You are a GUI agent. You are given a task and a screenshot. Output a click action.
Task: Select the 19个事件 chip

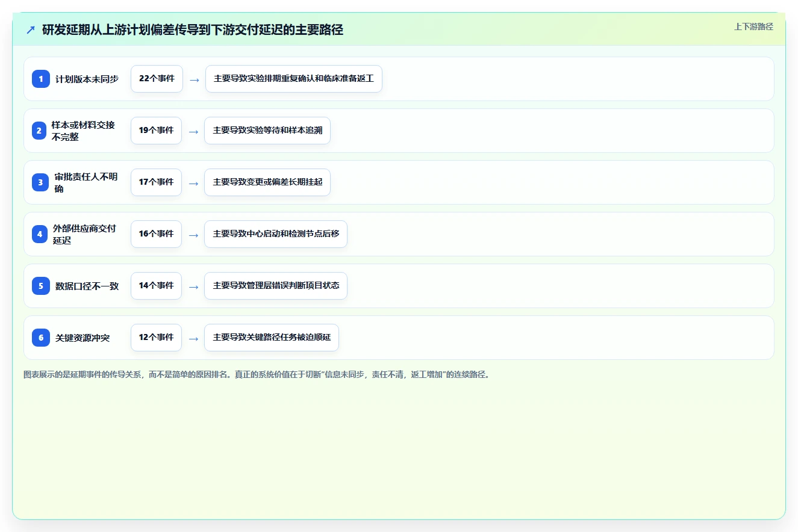click(x=156, y=131)
